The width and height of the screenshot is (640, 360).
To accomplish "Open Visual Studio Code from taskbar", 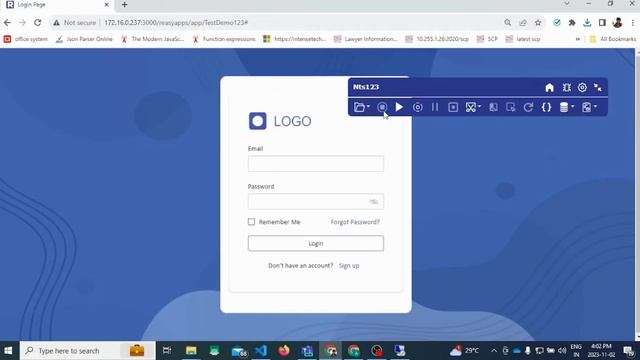I will (261, 351).
